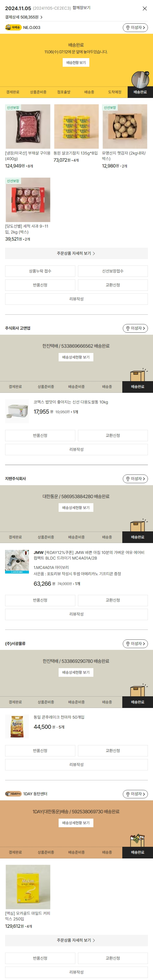Open the 동원 살코기참치 product image
153x980 pixels.
[x=76, y=126]
